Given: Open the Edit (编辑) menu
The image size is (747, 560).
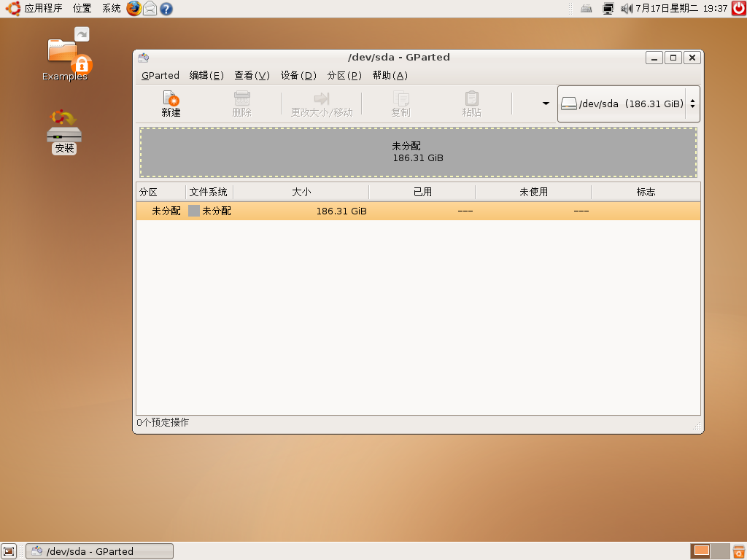Looking at the screenshot, I should [206, 75].
